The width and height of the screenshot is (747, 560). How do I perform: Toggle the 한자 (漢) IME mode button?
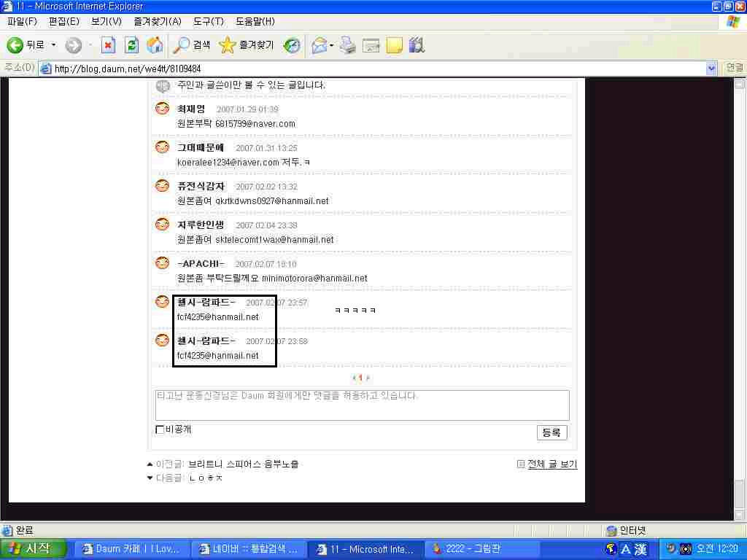tap(640, 549)
